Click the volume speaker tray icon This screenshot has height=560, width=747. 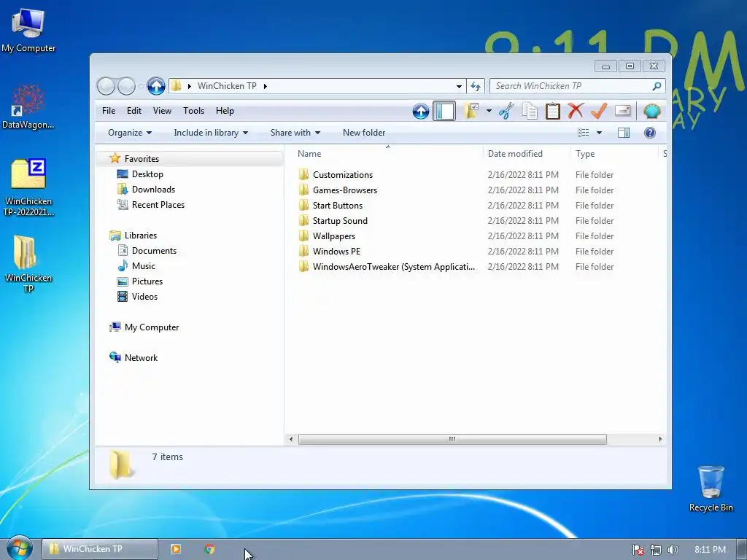click(673, 550)
